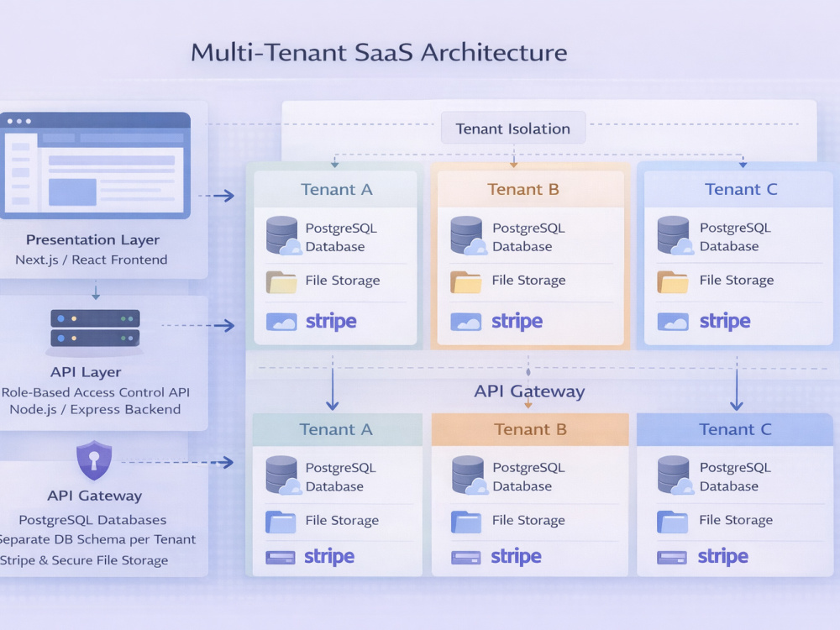Click File Storage label beside Tenant A's yellow folder
The width and height of the screenshot is (840, 630).
(x=343, y=281)
